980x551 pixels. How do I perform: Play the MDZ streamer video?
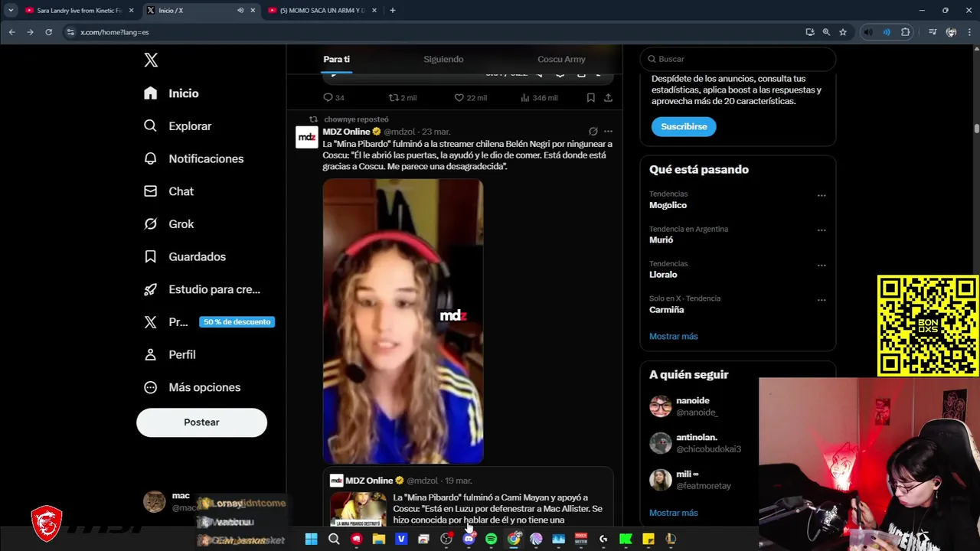[x=403, y=321]
